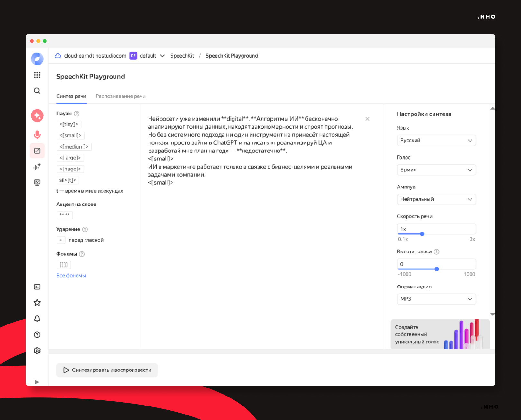Show the Паузы help tooltip icon
The height and width of the screenshot is (420, 521).
point(77,114)
